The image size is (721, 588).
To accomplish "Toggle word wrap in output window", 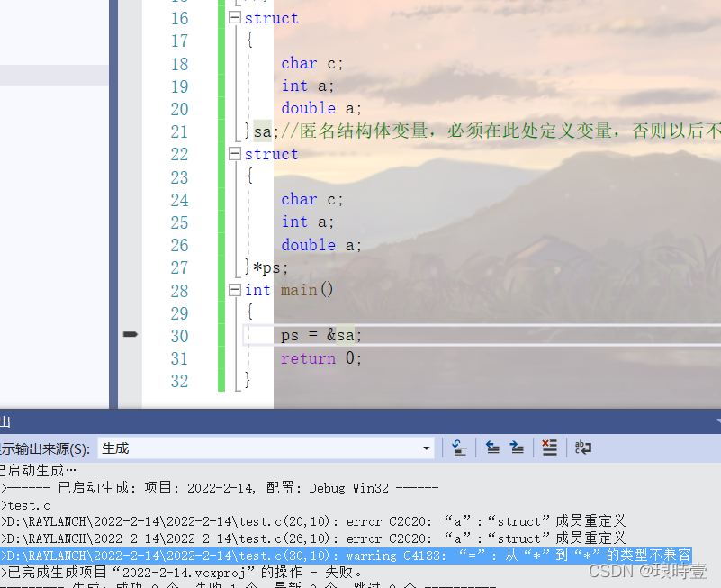I will tap(583, 448).
